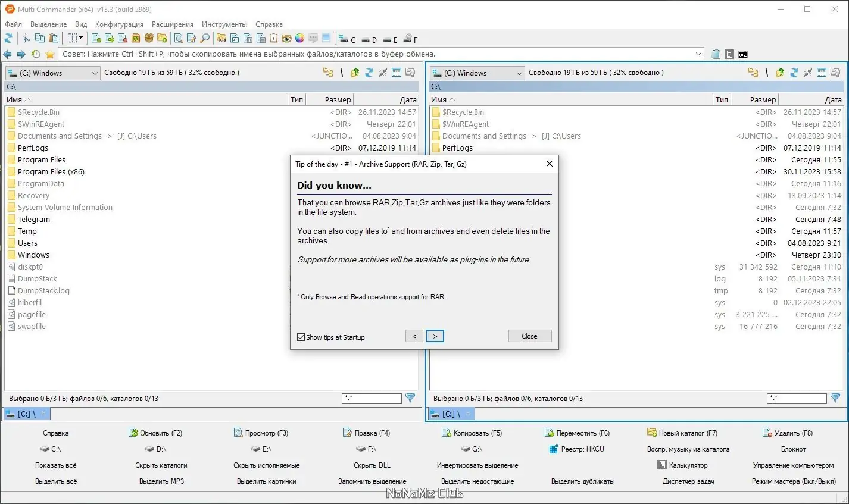Click right panel filter funnel icon
Image resolution: width=849 pixels, height=504 pixels.
pos(835,398)
